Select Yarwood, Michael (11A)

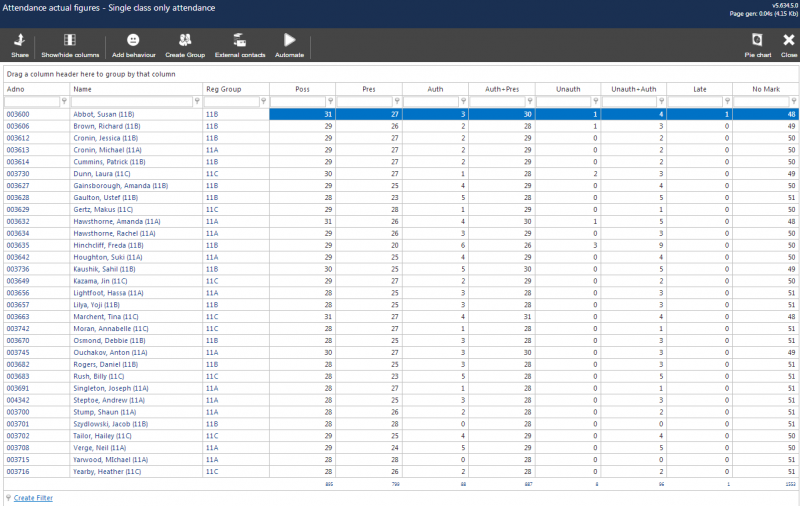pyautogui.click(x=110, y=460)
